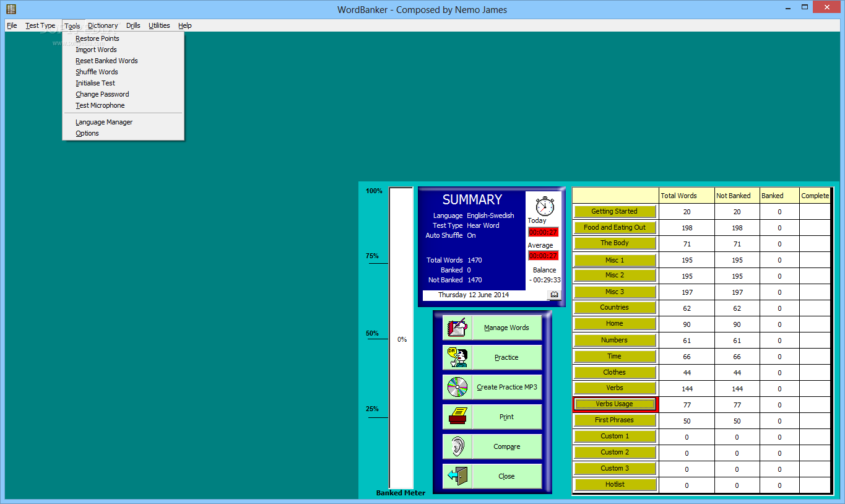Select the Misc 1 category
Screen dimensions: 845x504
click(x=615, y=260)
